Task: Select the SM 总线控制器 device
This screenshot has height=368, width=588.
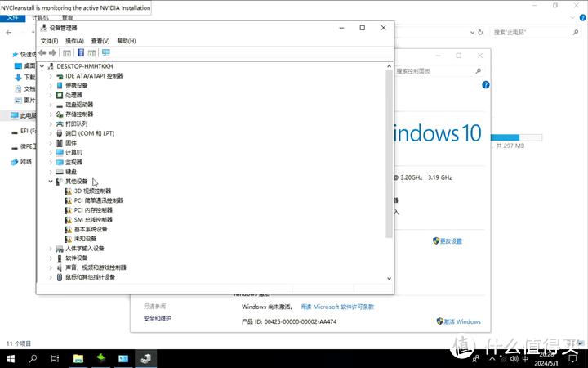Action: point(93,219)
